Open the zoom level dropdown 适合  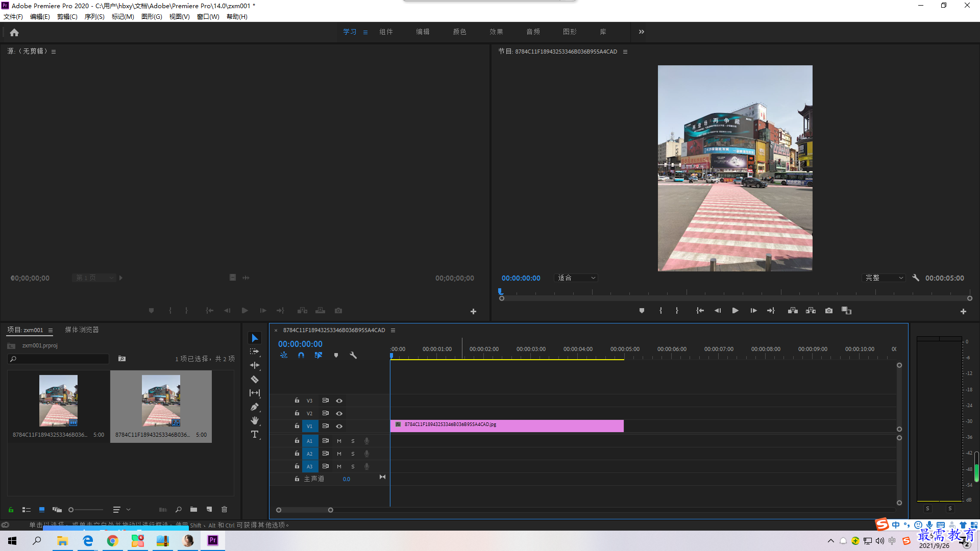click(576, 278)
